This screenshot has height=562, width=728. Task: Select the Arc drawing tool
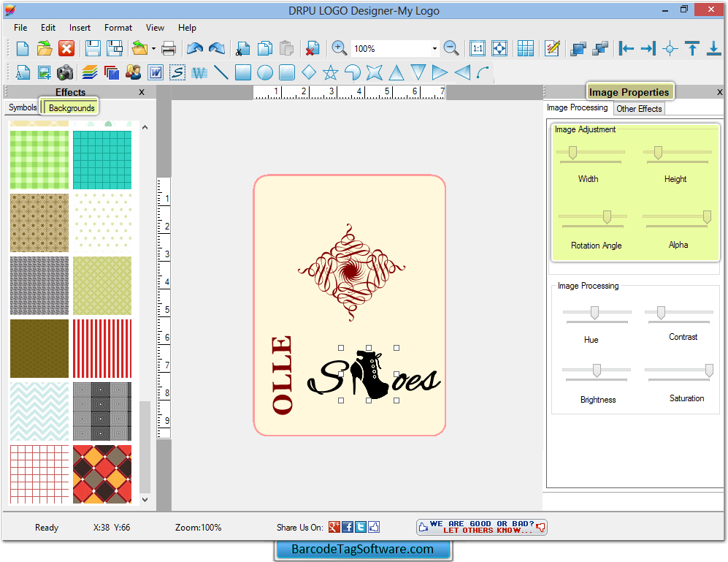483,72
